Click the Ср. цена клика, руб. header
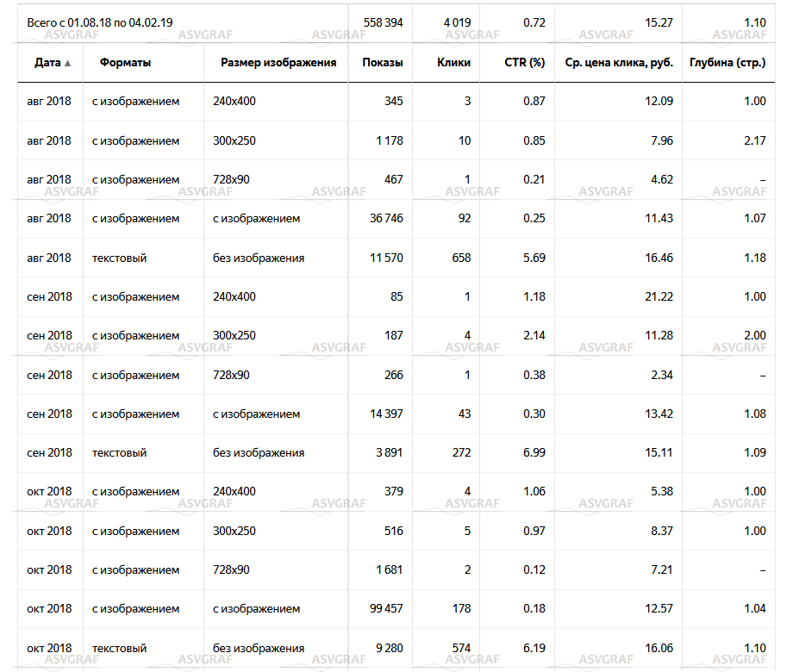This screenshot has width=793, height=672. click(619, 63)
